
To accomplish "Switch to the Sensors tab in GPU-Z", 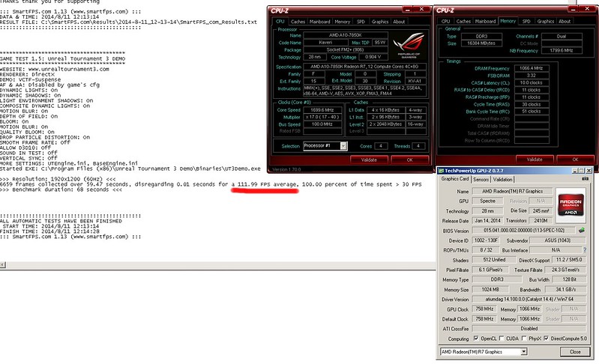I will click(x=481, y=179).
